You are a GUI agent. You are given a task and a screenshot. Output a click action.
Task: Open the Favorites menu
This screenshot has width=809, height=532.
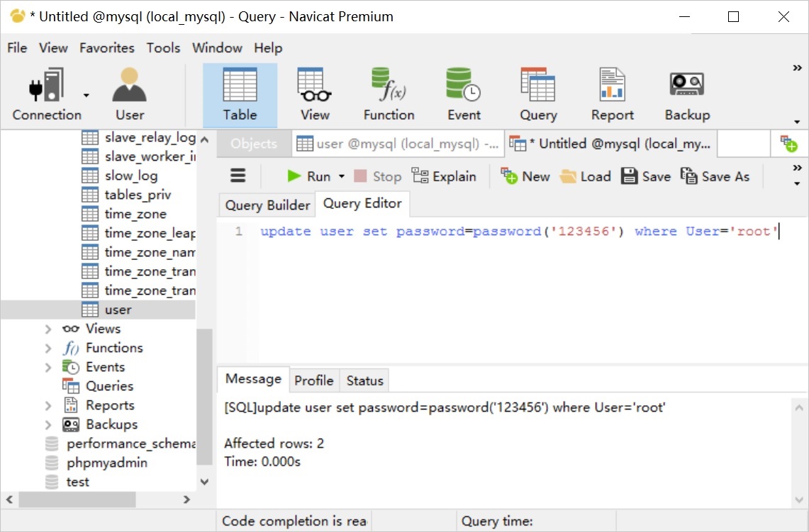click(107, 48)
